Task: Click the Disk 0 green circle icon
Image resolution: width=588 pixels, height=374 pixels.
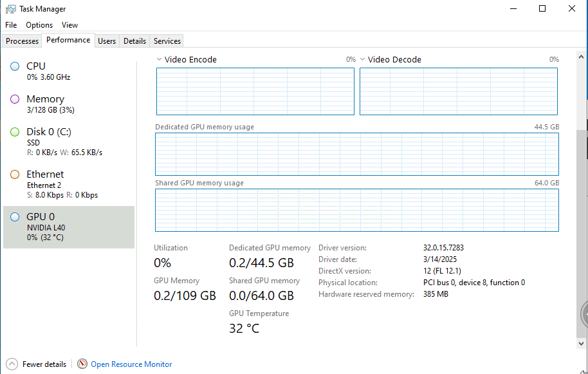Action: (15, 132)
